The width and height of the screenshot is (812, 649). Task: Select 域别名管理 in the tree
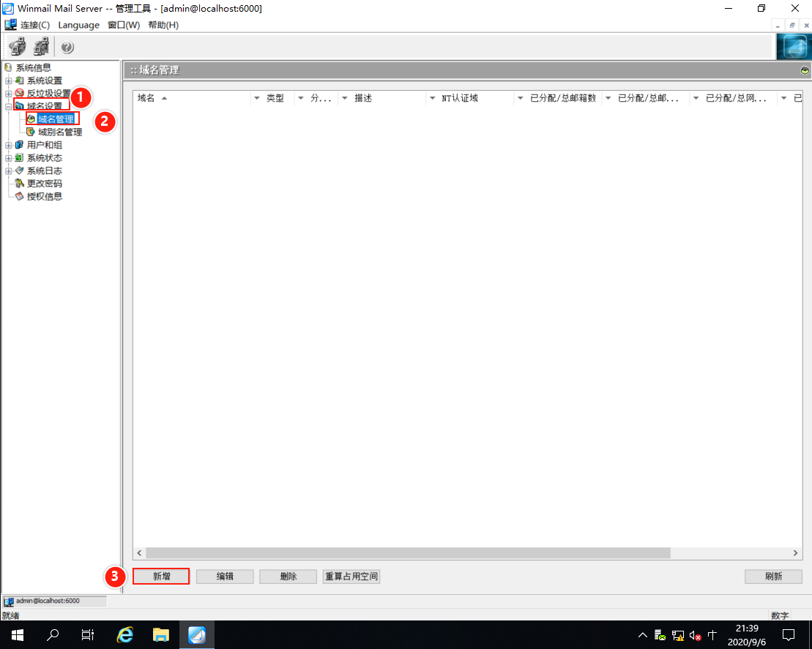(x=60, y=132)
